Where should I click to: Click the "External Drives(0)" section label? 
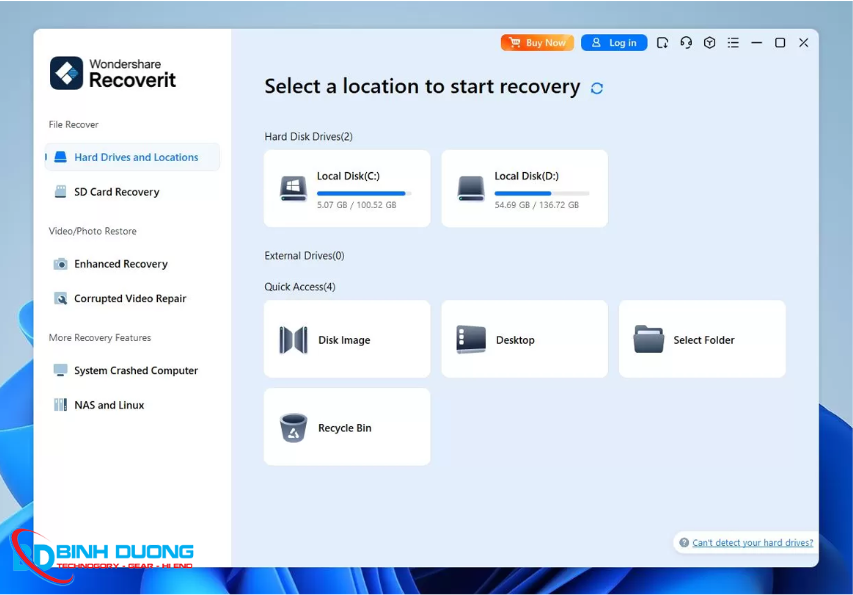(304, 256)
